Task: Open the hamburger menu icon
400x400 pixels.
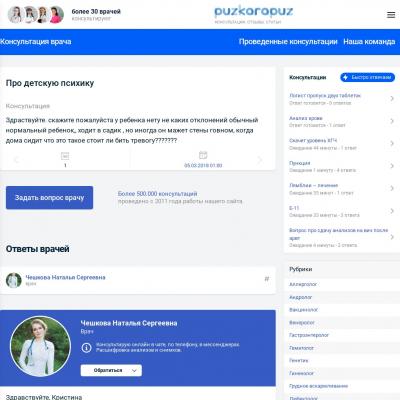Action: coord(391,15)
